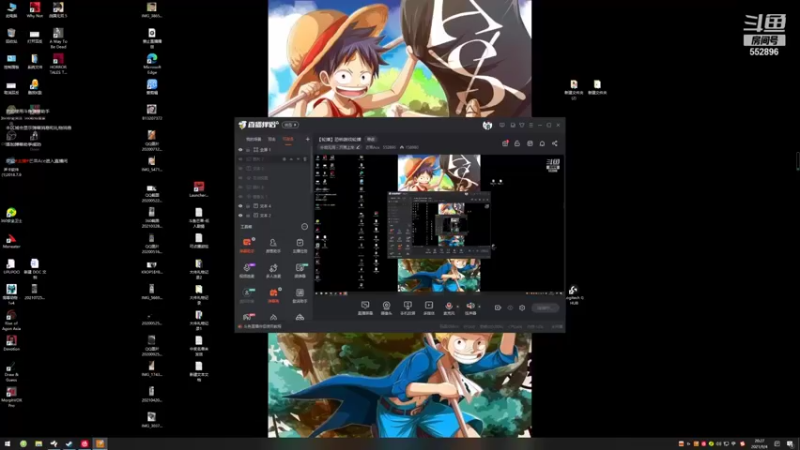The image size is (800, 450).
Task: Click the button next to the stream title
Action: (x=371, y=139)
